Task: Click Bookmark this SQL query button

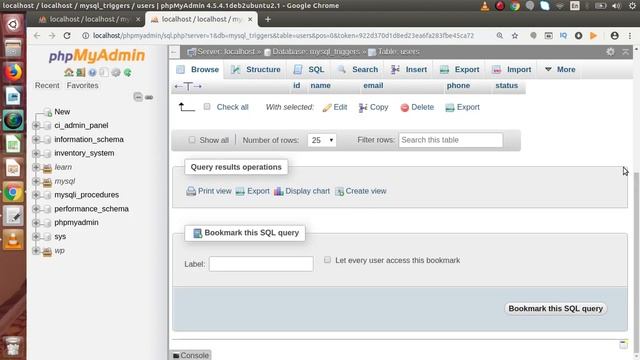Action: (556, 309)
